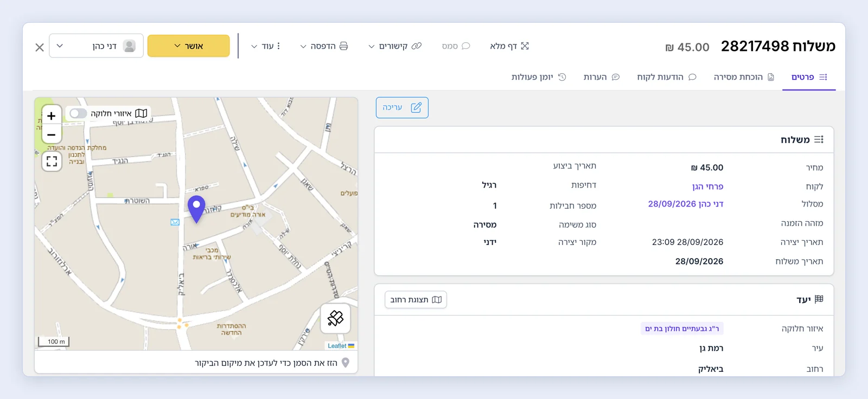The image size is (868, 399).
Task: Click the chat bubble icon by הודעות לקוח
Action: 692,77
